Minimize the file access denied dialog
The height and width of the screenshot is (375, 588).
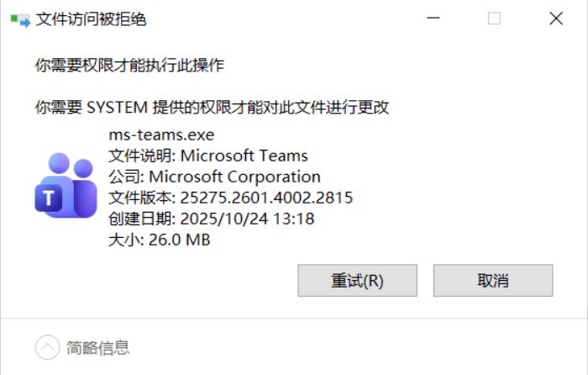coord(433,18)
